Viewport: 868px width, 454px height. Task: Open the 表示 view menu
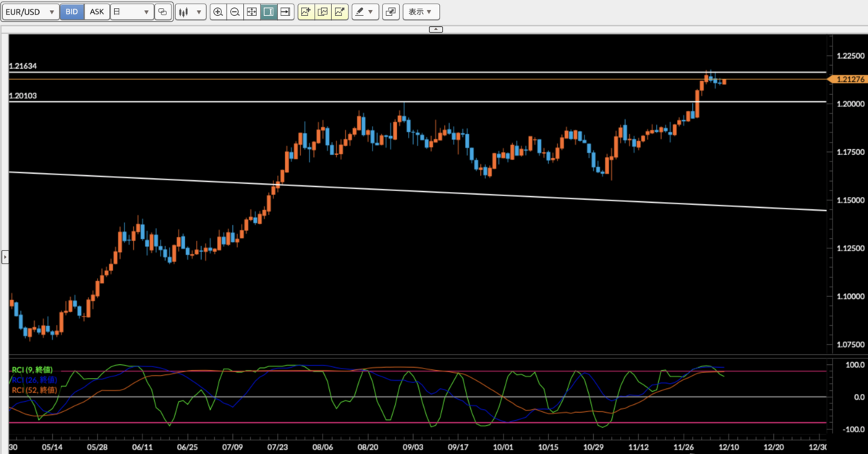421,12
